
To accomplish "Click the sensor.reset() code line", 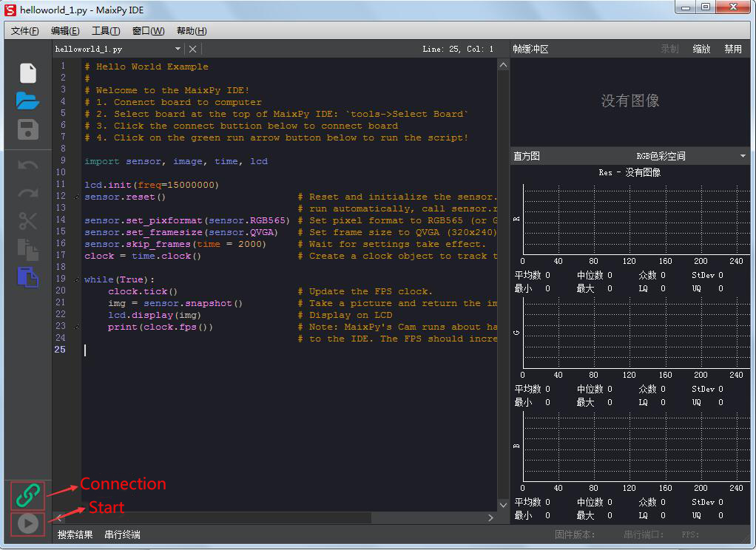I will (x=125, y=197).
